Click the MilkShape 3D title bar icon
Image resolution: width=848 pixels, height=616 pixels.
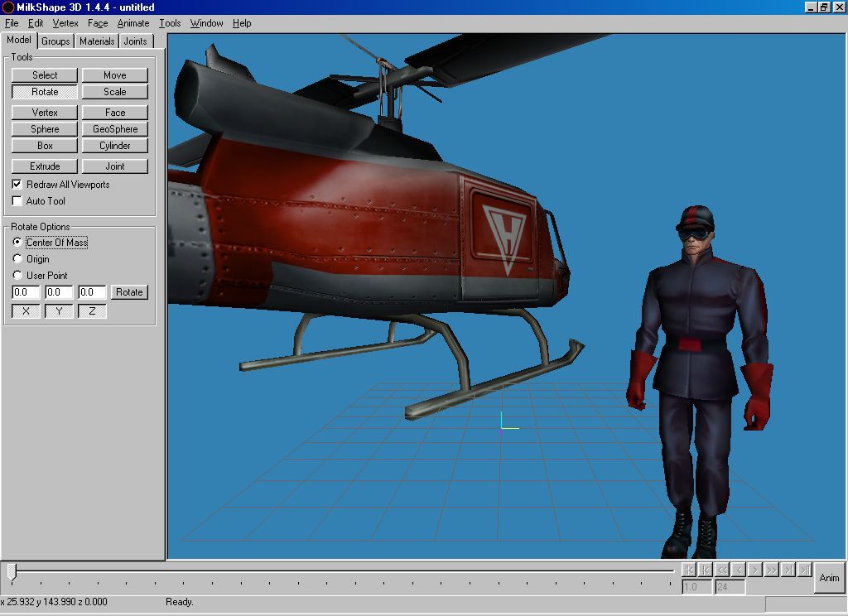coord(8,7)
